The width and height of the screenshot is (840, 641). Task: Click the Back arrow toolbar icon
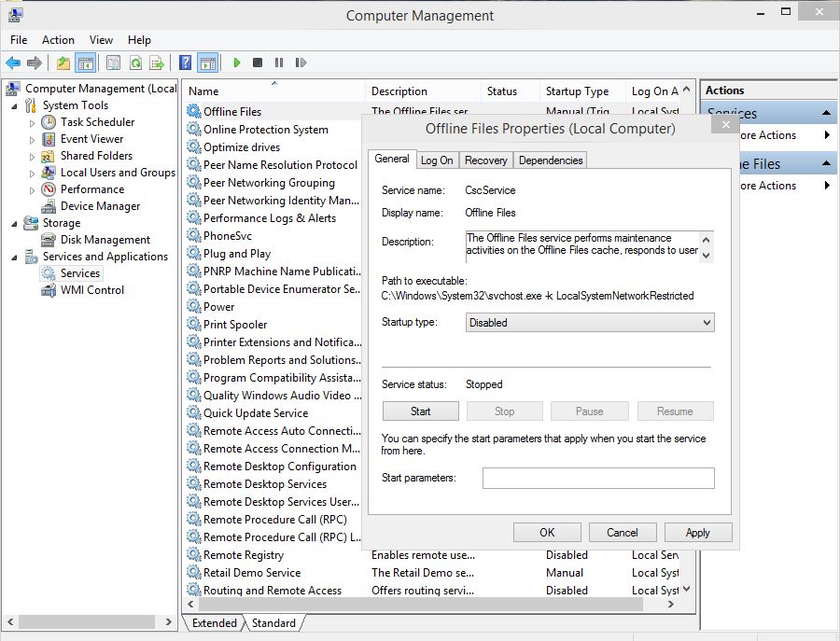(x=13, y=63)
